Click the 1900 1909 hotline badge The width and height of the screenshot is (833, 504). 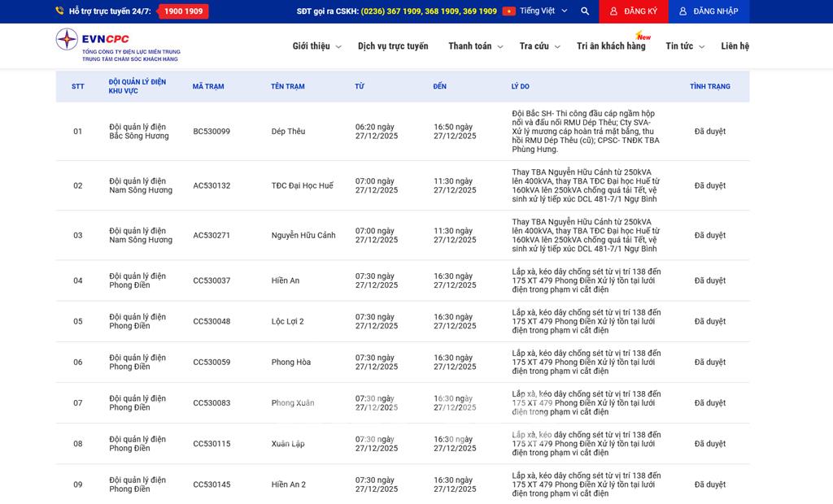[x=183, y=11]
